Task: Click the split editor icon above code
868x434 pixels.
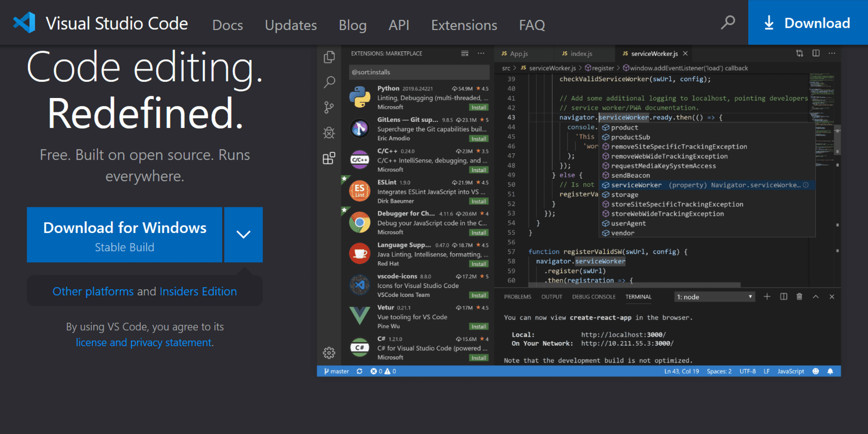Action: pos(816,53)
